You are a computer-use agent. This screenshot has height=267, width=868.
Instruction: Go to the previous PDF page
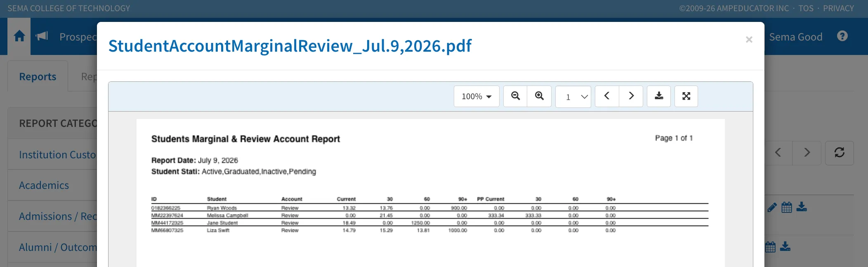pos(607,96)
